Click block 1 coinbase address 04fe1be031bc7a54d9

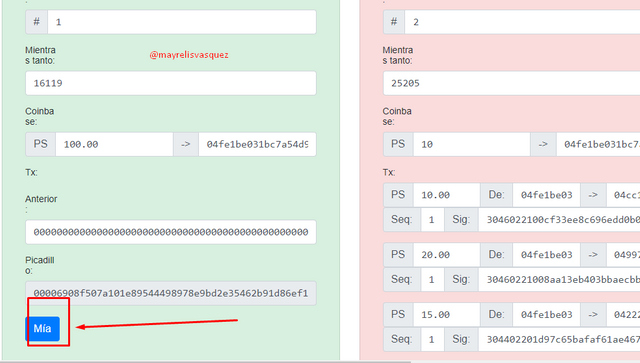(x=257, y=144)
